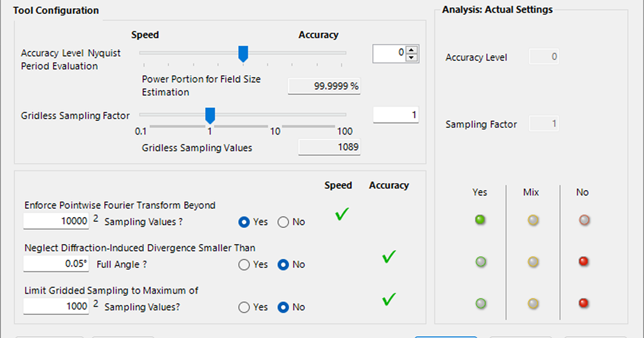Select No for Enforce Pointwise Fourier Transform
644x338 pixels.
coord(283,222)
